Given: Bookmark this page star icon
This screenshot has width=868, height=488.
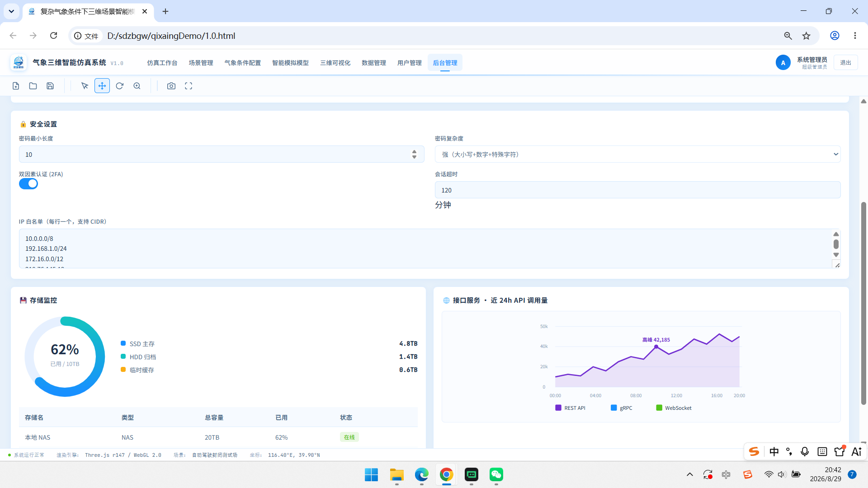Looking at the screenshot, I should tap(806, 36).
